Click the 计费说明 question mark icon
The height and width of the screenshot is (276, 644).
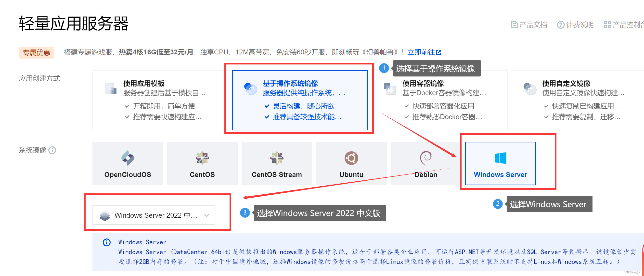click(561, 25)
